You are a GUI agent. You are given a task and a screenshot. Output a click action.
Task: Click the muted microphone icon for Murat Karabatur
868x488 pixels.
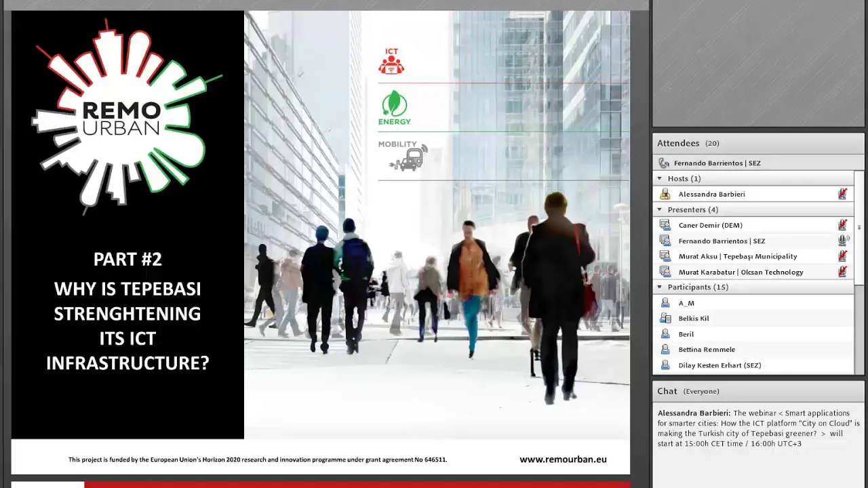pos(842,272)
